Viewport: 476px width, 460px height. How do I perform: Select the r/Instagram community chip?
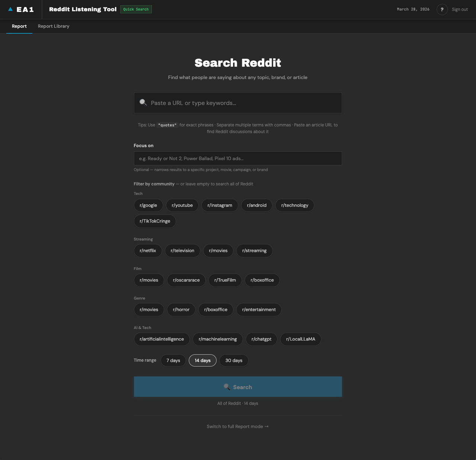(220, 205)
